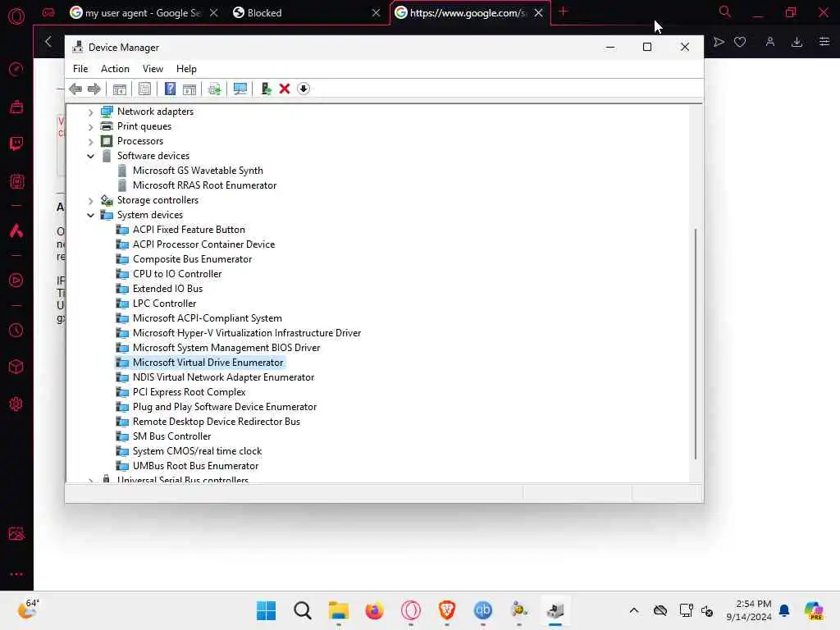Expand the Storage controllers node

tap(90, 200)
